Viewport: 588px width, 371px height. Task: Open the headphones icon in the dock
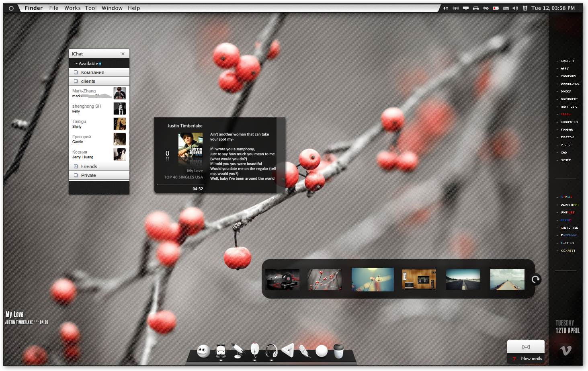point(271,351)
